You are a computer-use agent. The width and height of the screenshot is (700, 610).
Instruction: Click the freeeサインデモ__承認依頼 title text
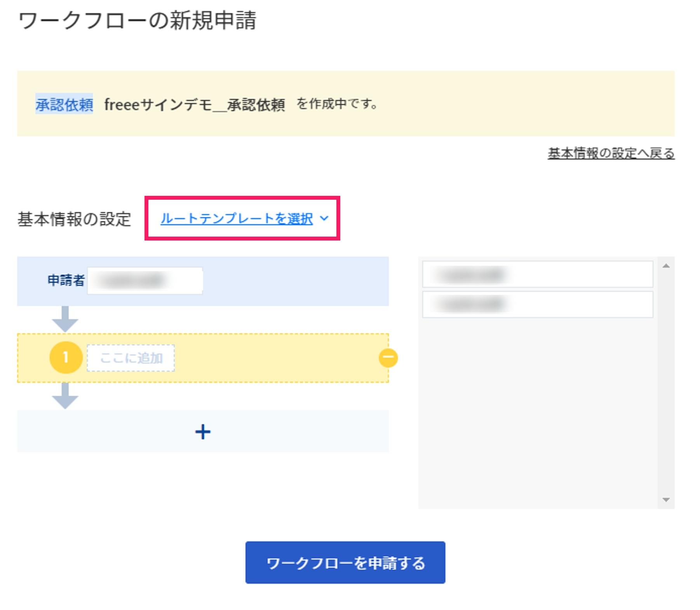point(195,105)
